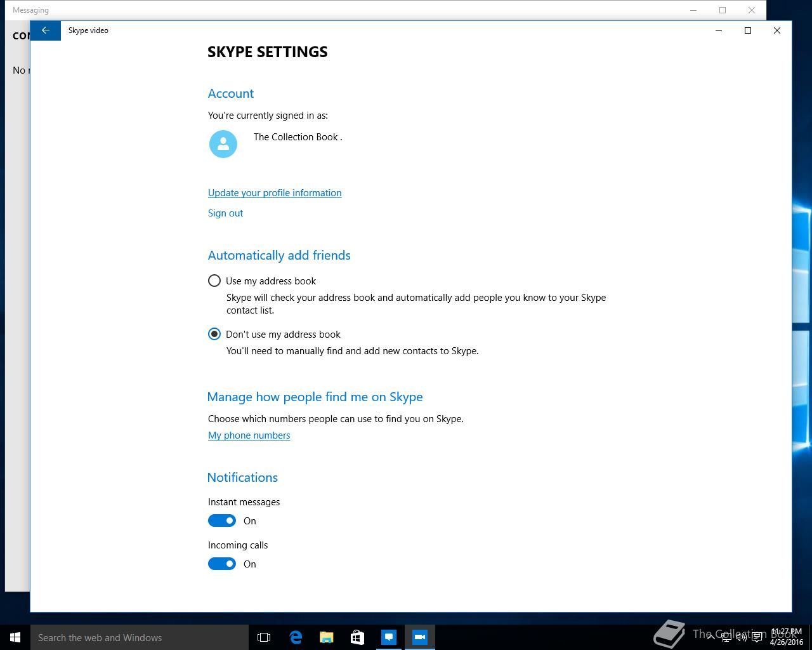
Task: Close the Skype video window
Action: tap(777, 30)
